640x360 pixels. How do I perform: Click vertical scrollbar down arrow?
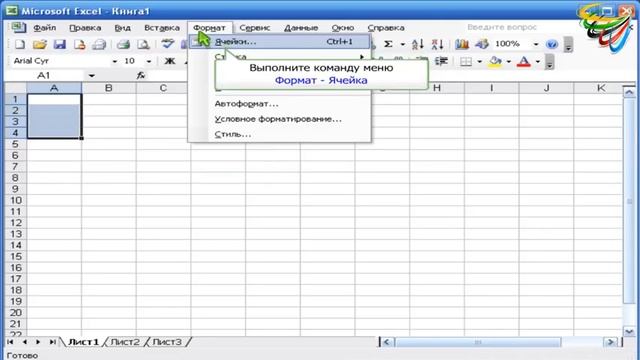click(629, 331)
